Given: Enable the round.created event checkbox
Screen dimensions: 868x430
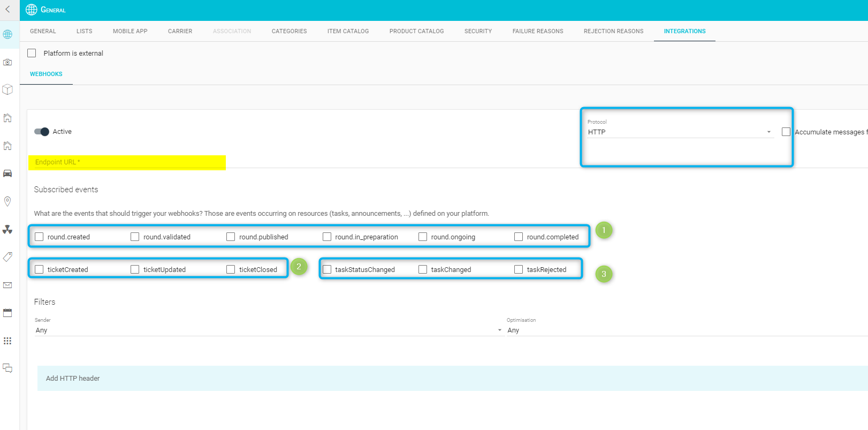Looking at the screenshot, I should tap(39, 237).
